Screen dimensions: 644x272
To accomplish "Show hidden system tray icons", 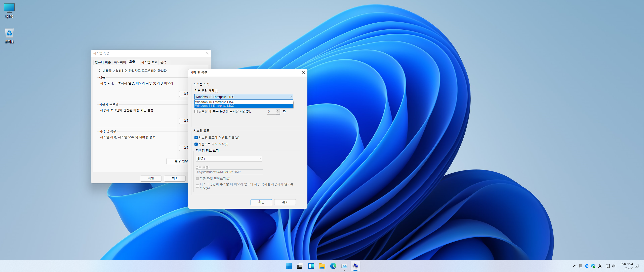I will (x=575, y=266).
